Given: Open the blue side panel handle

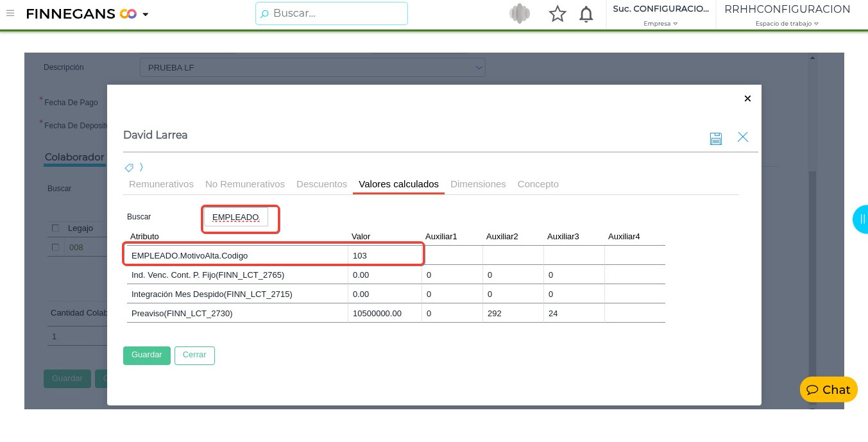Looking at the screenshot, I should point(861,219).
